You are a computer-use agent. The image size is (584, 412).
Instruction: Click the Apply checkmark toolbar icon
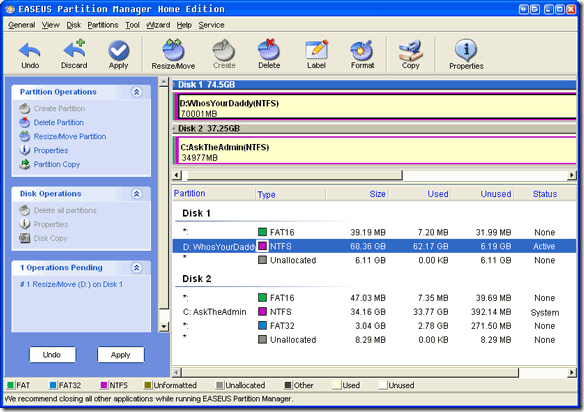(118, 55)
